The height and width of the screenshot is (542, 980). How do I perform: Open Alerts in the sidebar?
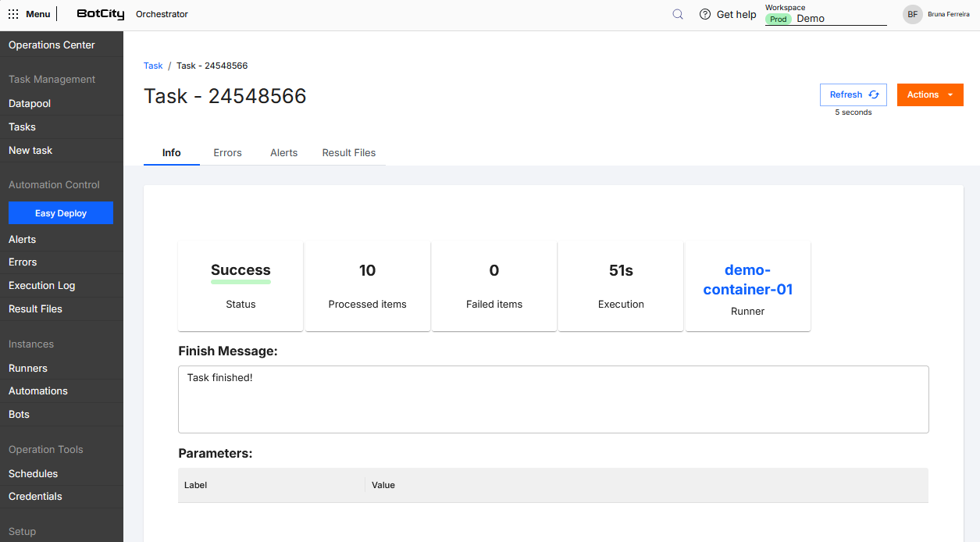pos(62,240)
